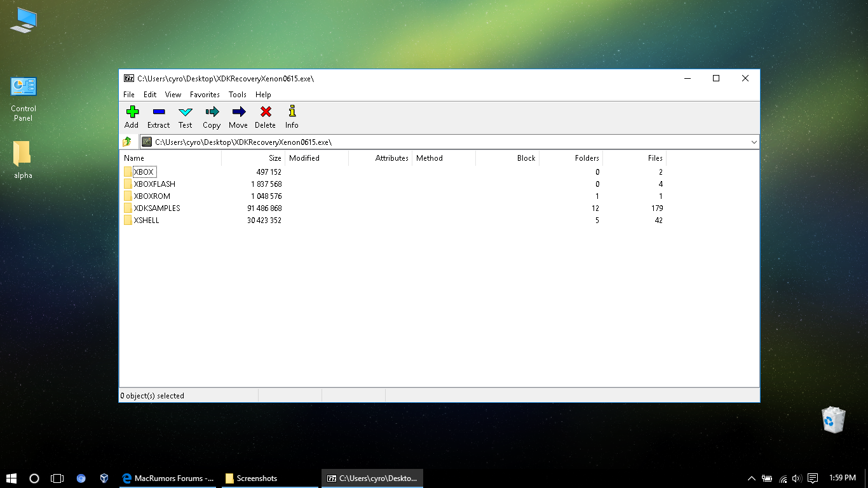Screen dimensions: 868x488
Task: Open Task View on the taskbar
Action: (x=57, y=478)
